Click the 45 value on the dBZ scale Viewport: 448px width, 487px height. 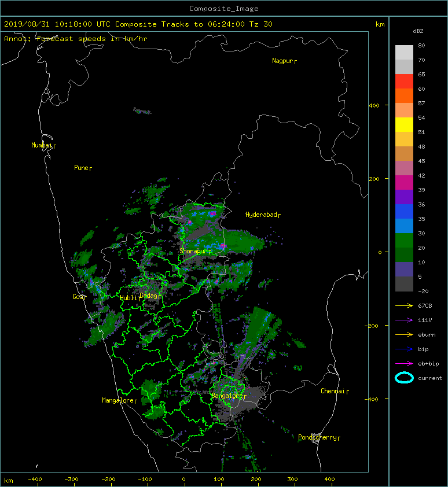click(421, 161)
